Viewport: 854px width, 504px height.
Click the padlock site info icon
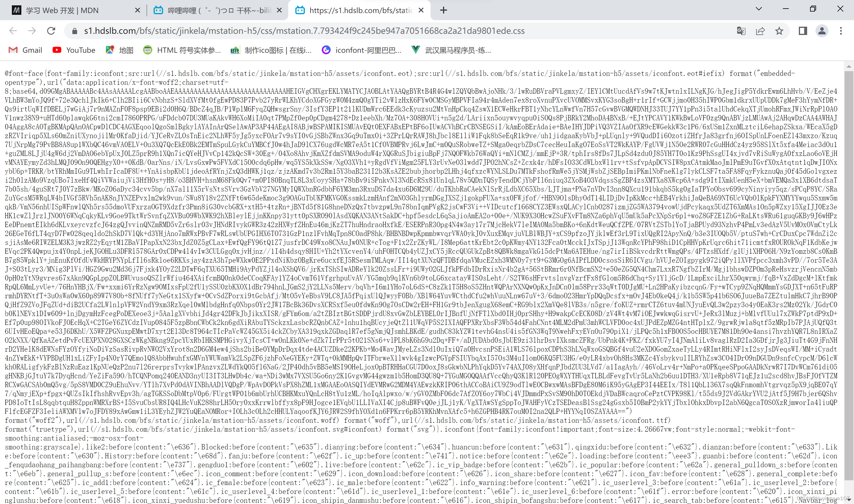pos(74,31)
